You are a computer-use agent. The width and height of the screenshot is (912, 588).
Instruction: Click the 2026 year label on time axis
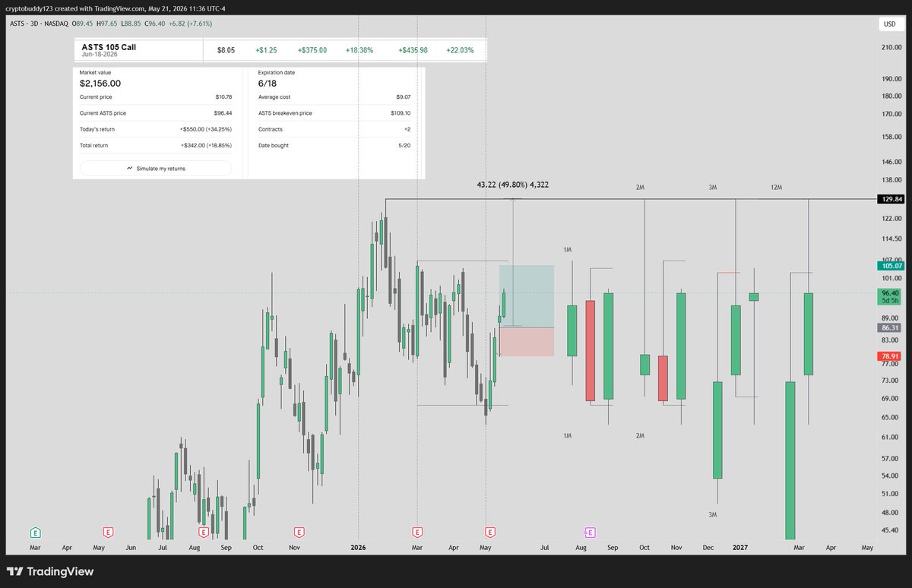click(x=358, y=547)
